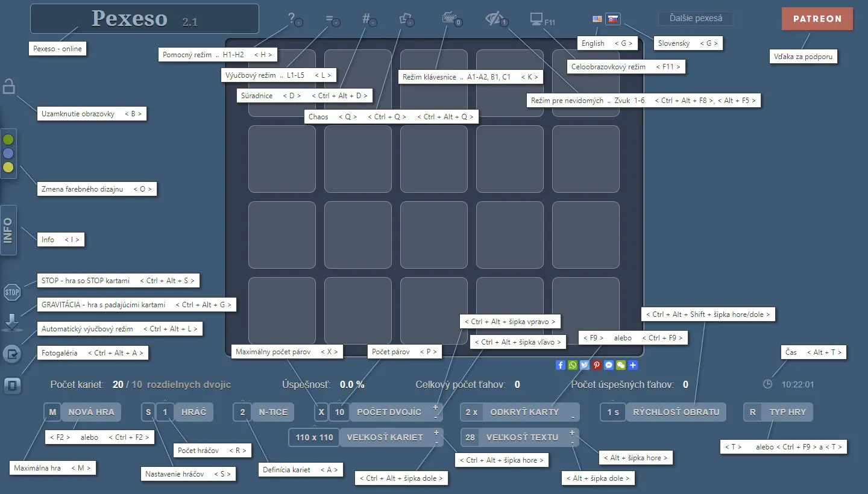Increase pair count with POČET DVOJÍC plus
The width and height of the screenshot is (868, 494).
pos(436,408)
